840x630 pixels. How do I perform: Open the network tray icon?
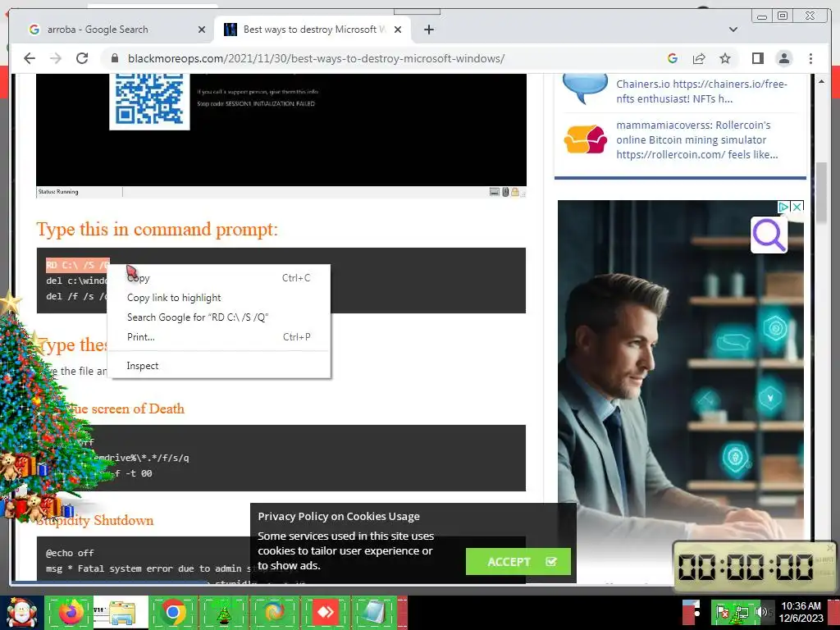[x=742, y=612]
